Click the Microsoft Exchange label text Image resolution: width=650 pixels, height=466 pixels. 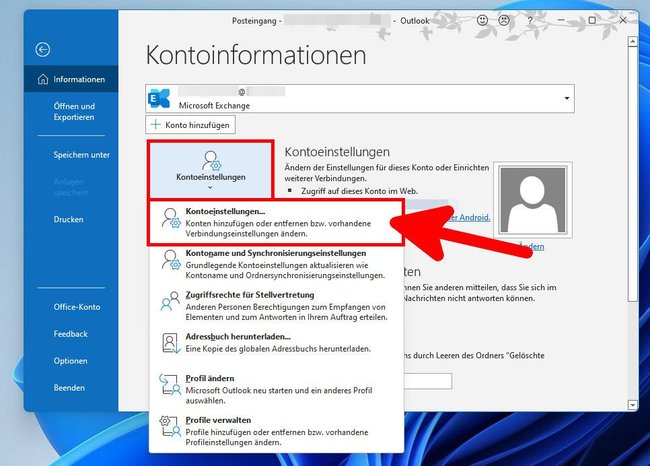[214, 105]
